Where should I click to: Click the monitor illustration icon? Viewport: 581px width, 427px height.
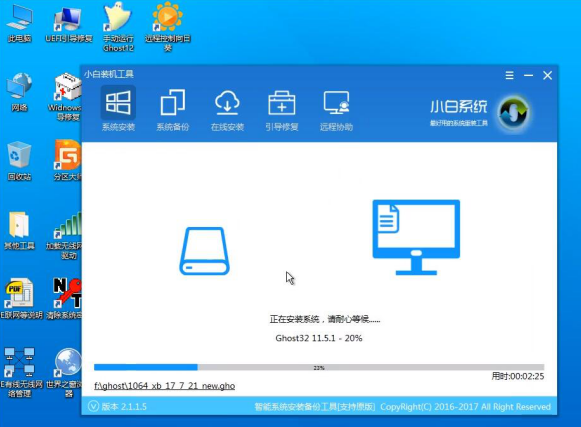point(416,237)
